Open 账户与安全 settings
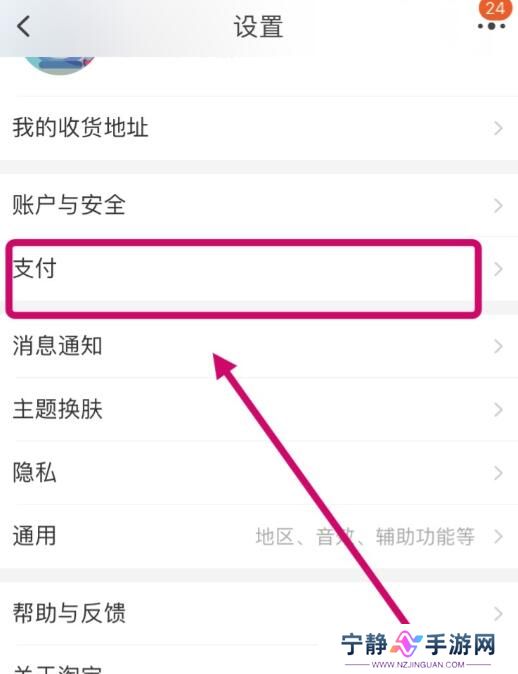The height and width of the screenshot is (674, 518). [x=259, y=205]
